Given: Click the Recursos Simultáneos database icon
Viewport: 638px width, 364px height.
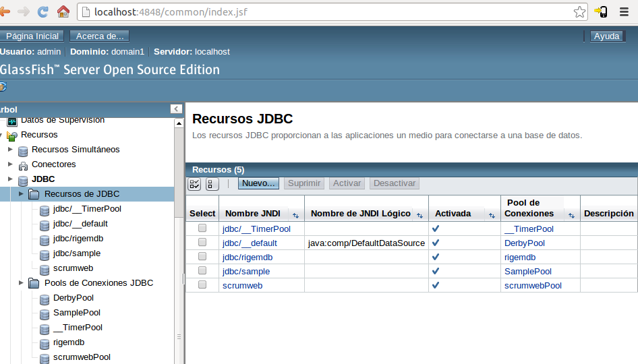Looking at the screenshot, I should tap(23, 151).
